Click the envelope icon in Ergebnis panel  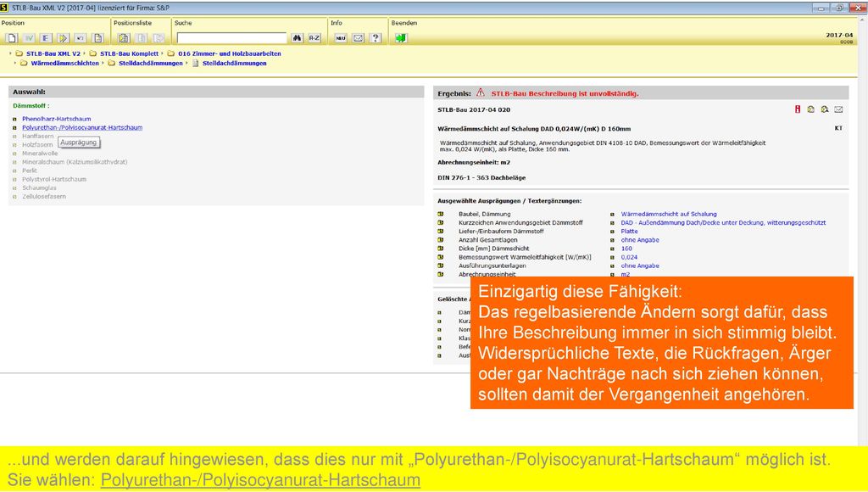tap(838, 109)
